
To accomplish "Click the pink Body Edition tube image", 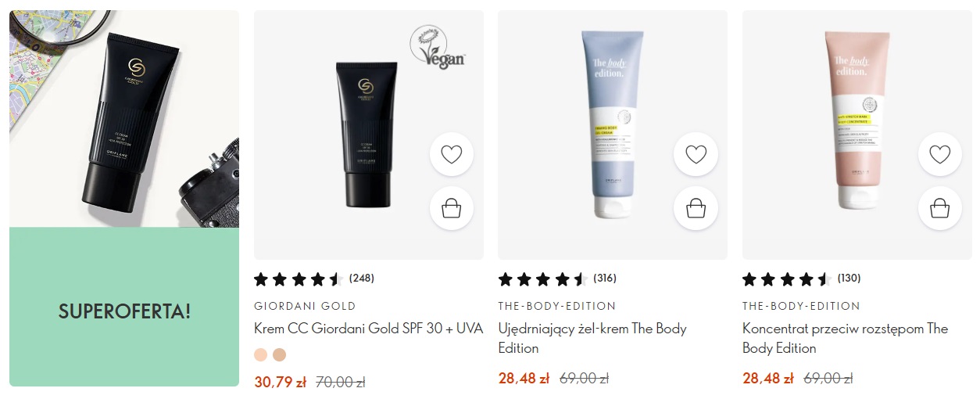I will point(857,124).
